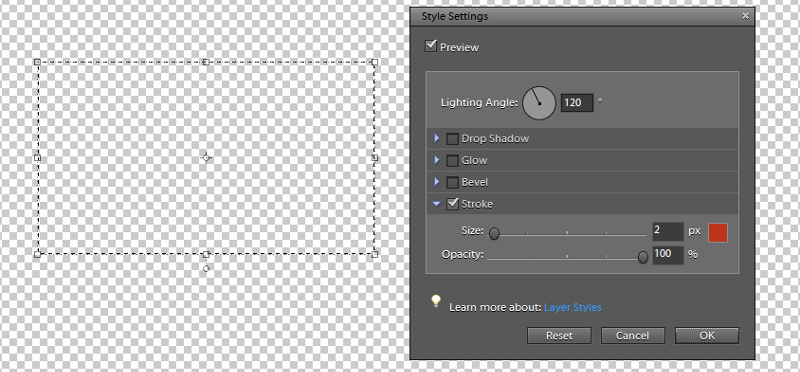Open the red stroke color swatch
The image size is (800, 372).
718,232
